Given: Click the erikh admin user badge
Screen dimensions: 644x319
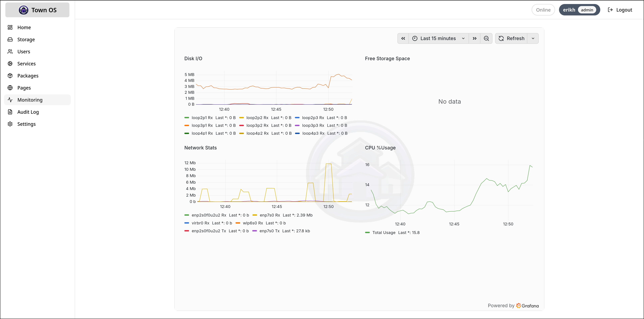Looking at the screenshot, I should pos(579,10).
